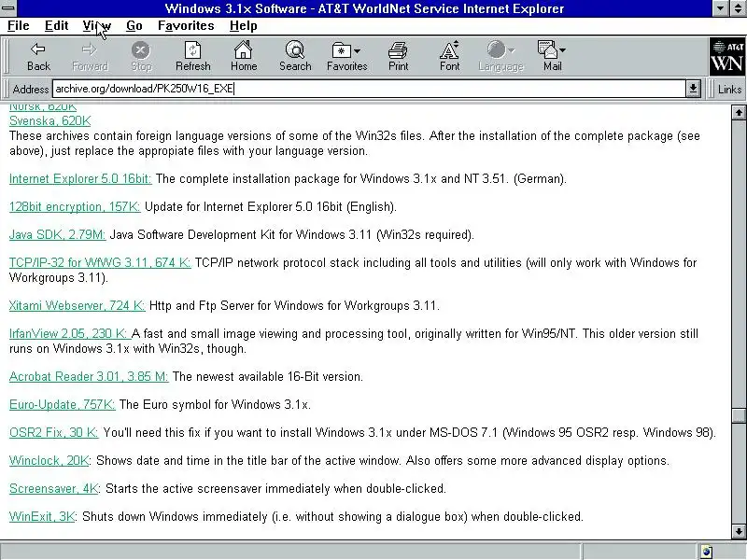Expand the Language toolbar dropdown arrow

(511, 50)
